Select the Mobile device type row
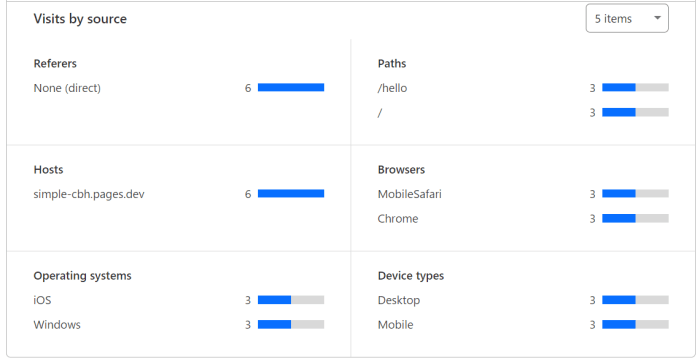Viewport: 700px width, 363px height. pos(523,325)
